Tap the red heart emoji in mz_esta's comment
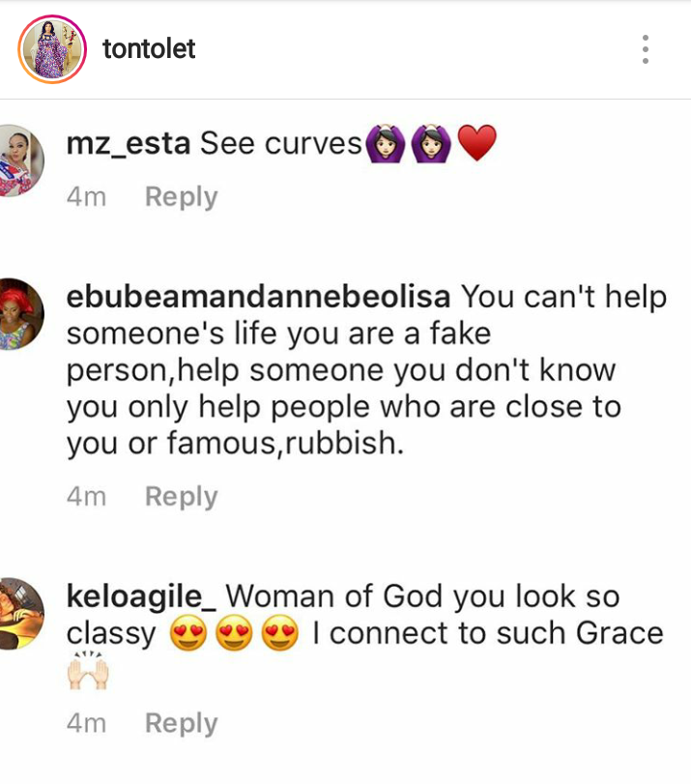691x784 pixels. pos(475,145)
